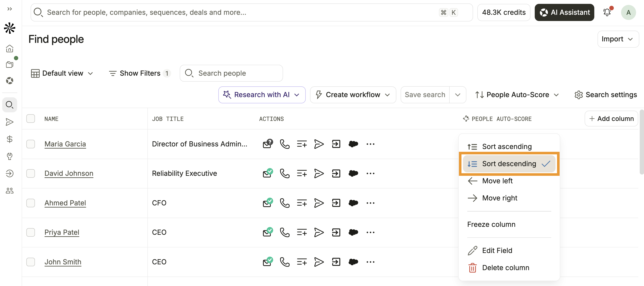Open the Deals dollar icon in the sidebar
Image resolution: width=644 pixels, height=286 pixels.
(x=9, y=139)
